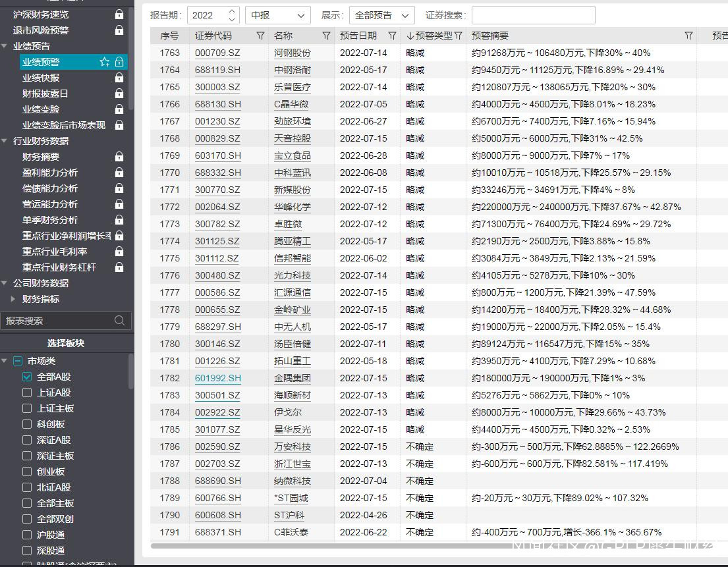Viewport: 728px width, 567px height.
Task: Click the lock icon next to 沪深财务速览
Action: [x=119, y=14]
